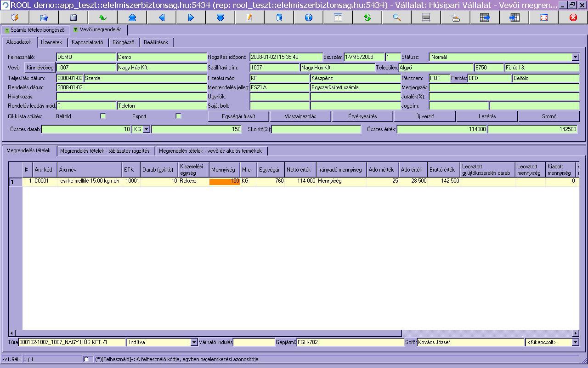Open the Státusz dropdown
Screen dimensions: 588x368
click(575, 57)
